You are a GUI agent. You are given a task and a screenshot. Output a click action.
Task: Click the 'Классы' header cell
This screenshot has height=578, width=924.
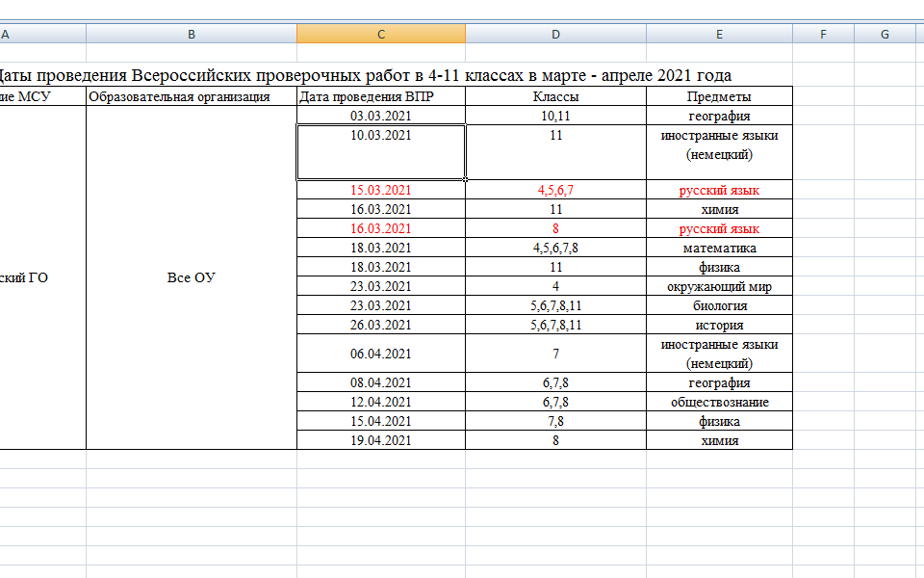click(555, 96)
